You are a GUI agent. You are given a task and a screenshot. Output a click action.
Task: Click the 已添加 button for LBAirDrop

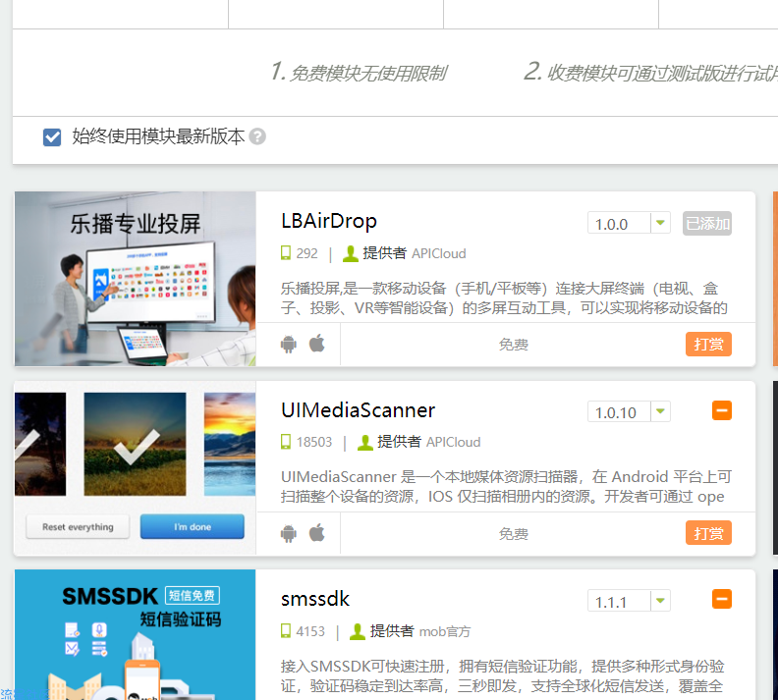point(707,224)
